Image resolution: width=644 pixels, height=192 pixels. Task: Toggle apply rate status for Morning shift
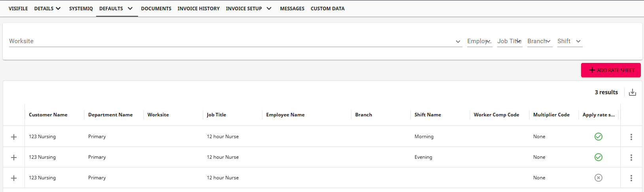click(x=598, y=137)
